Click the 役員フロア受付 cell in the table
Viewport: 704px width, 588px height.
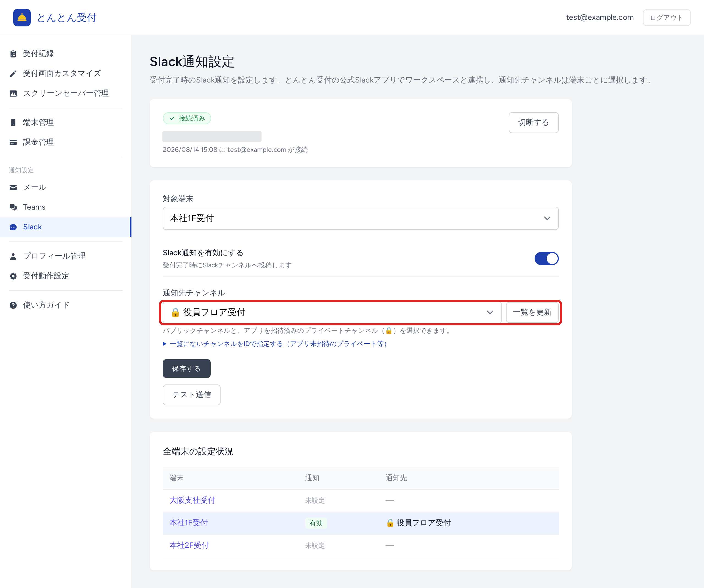pos(418,523)
